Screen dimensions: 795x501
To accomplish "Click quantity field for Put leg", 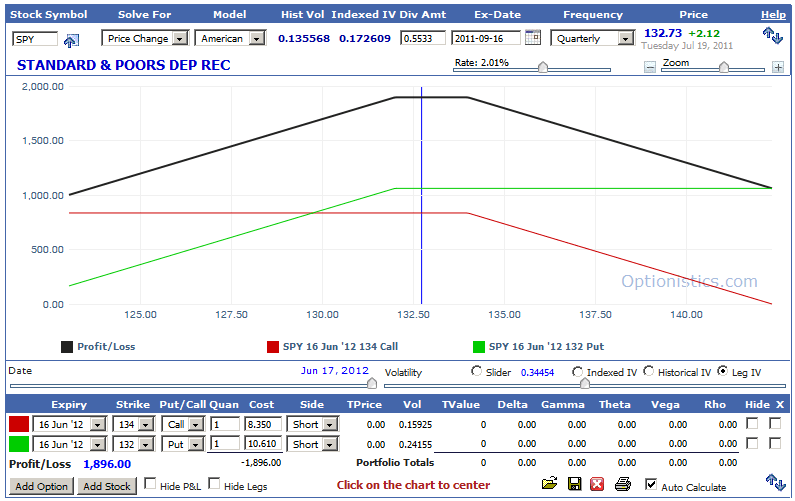I will point(225,444).
